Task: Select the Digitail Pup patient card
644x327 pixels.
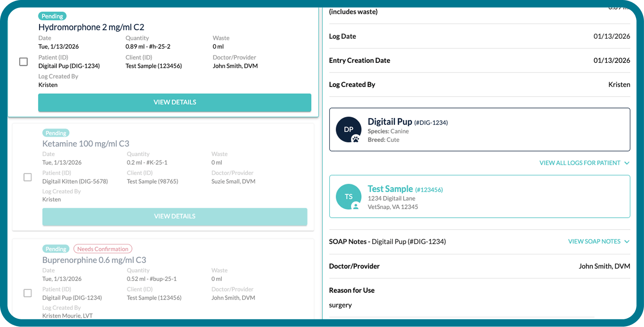Action: click(x=479, y=129)
